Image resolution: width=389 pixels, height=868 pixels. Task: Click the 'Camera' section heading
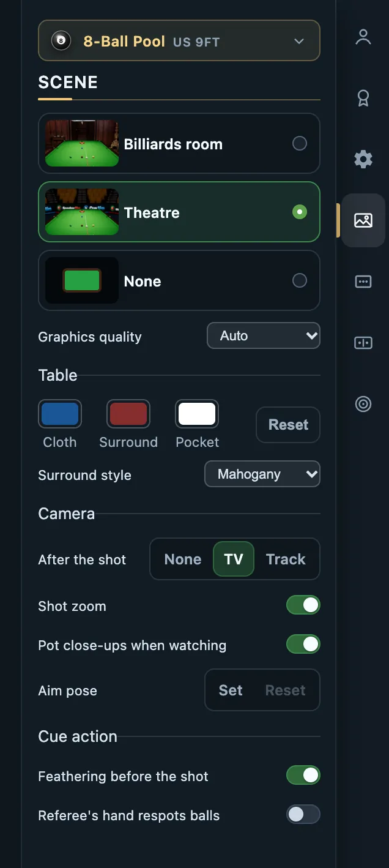[x=67, y=513]
